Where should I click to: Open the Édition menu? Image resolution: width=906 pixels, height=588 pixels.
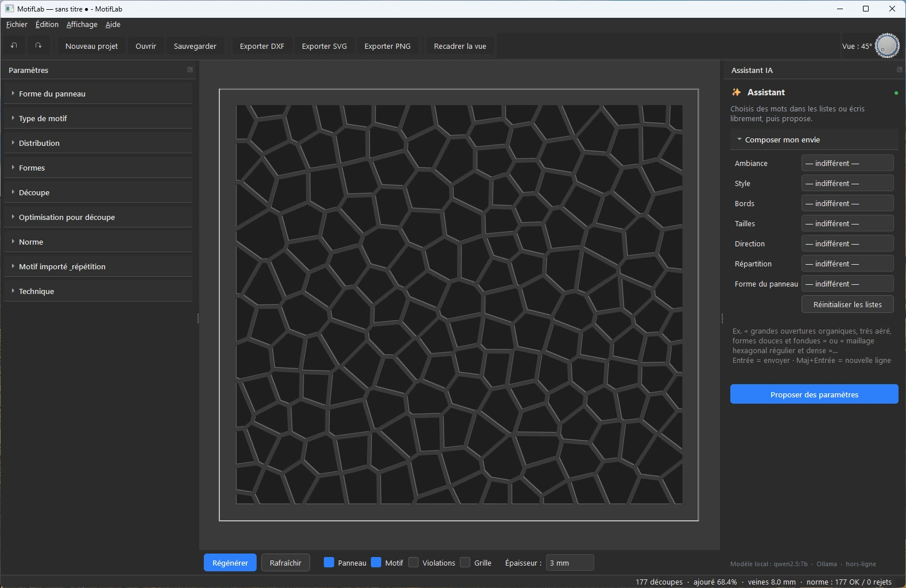click(x=47, y=24)
